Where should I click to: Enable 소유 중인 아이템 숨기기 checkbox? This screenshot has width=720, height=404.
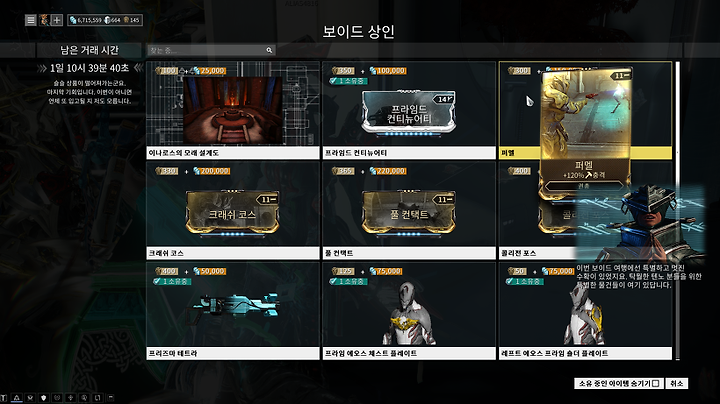pos(656,383)
